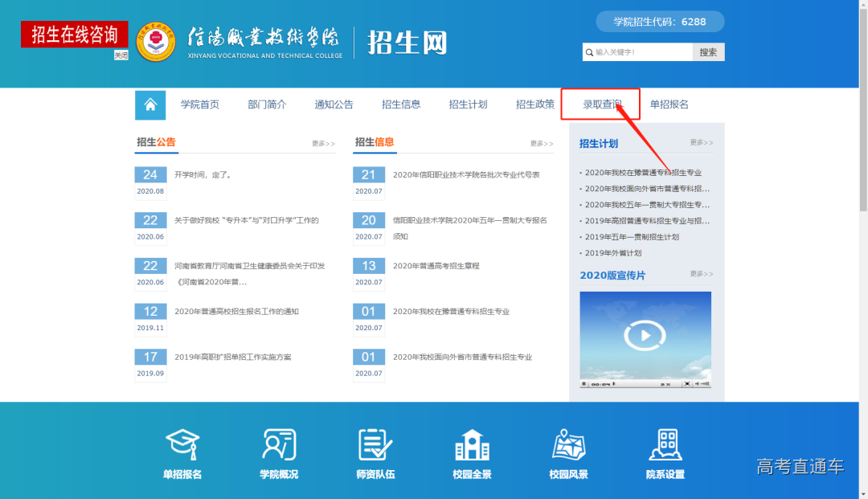Open 学院概况 profile icon
The height and width of the screenshot is (499, 868).
(x=279, y=444)
